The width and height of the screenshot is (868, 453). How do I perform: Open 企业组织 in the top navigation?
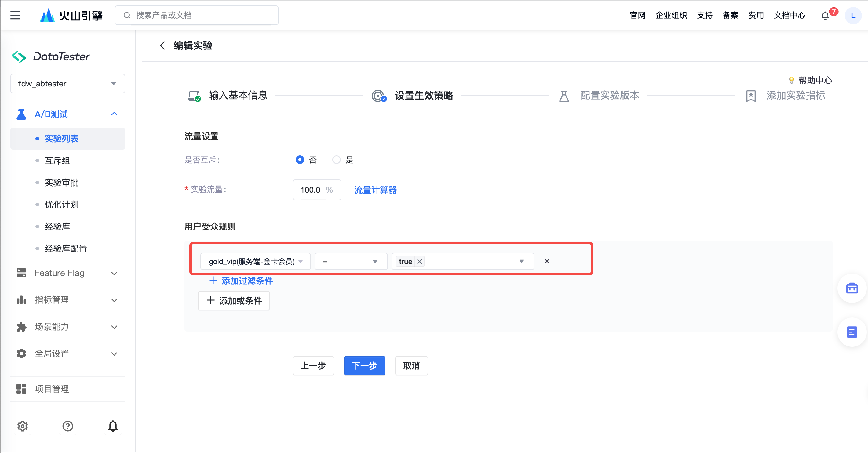[x=671, y=16]
